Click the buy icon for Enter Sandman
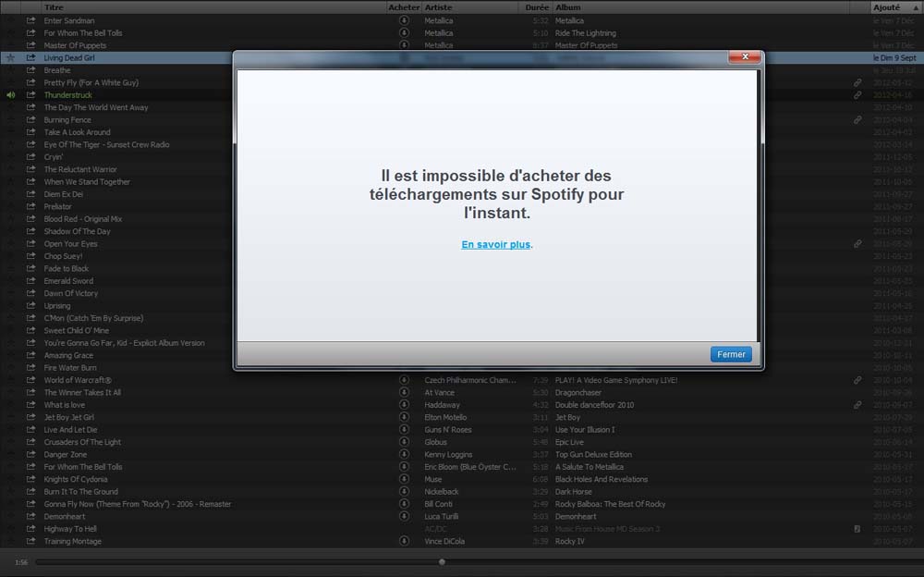The image size is (924, 577). [405, 20]
